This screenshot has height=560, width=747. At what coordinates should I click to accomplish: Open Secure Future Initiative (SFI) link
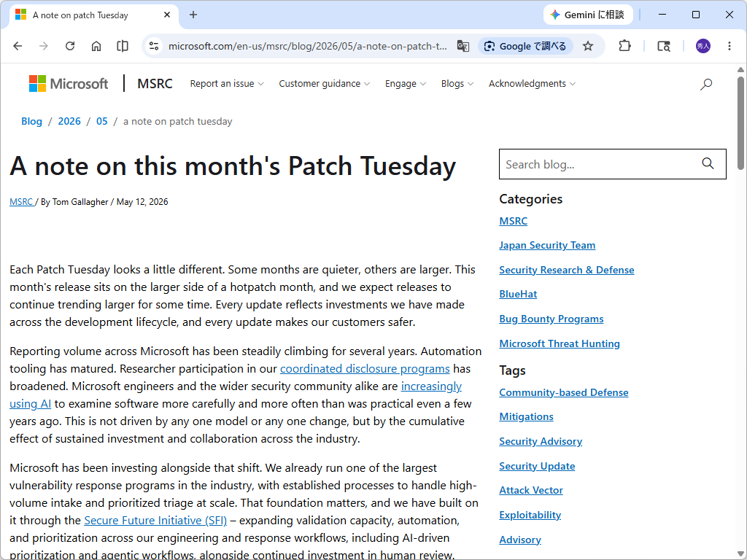coord(155,521)
